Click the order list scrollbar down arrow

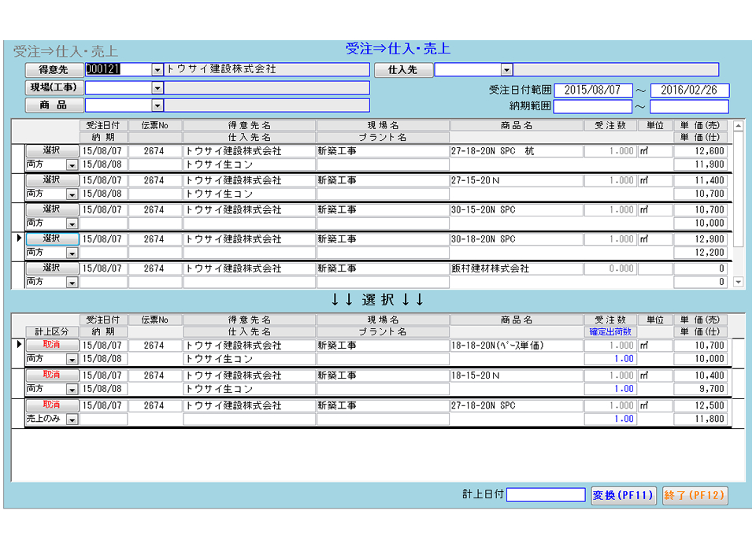(x=738, y=282)
